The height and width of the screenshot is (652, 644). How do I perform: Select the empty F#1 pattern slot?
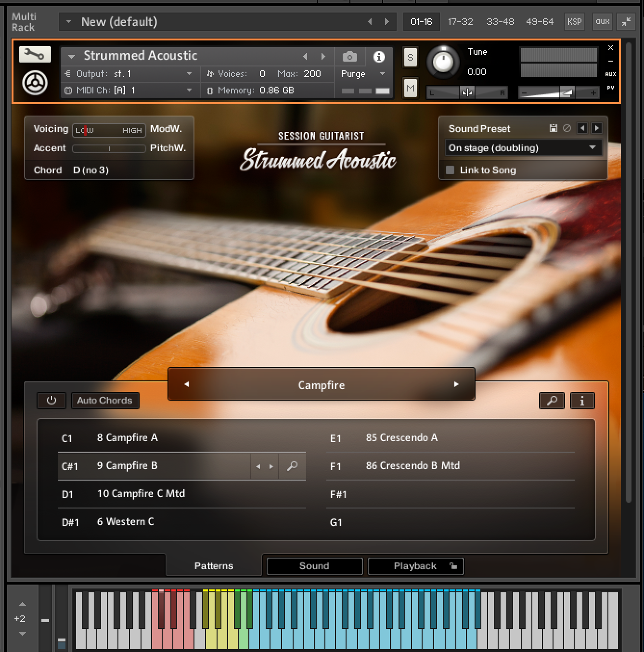(451, 494)
